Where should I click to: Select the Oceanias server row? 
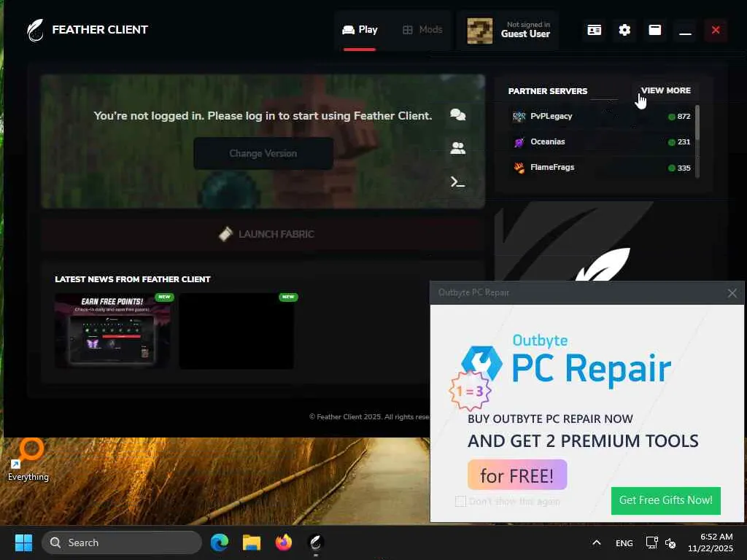(601, 142)
